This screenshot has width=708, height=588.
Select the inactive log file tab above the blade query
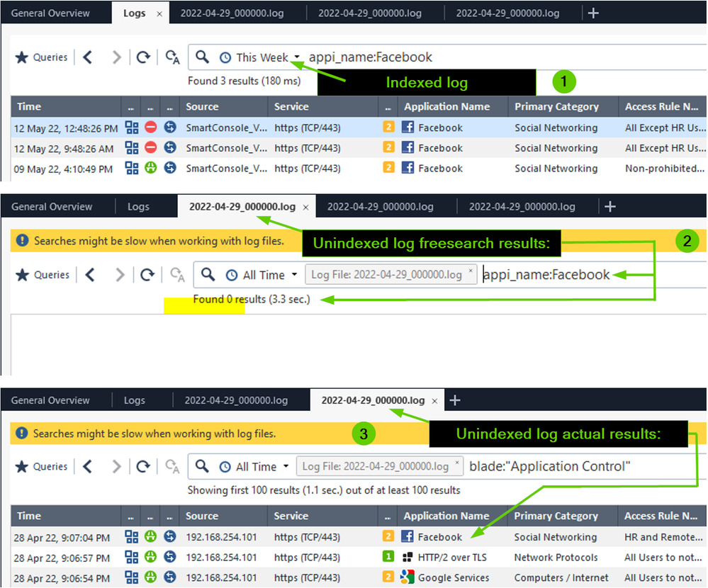point(236,400)
